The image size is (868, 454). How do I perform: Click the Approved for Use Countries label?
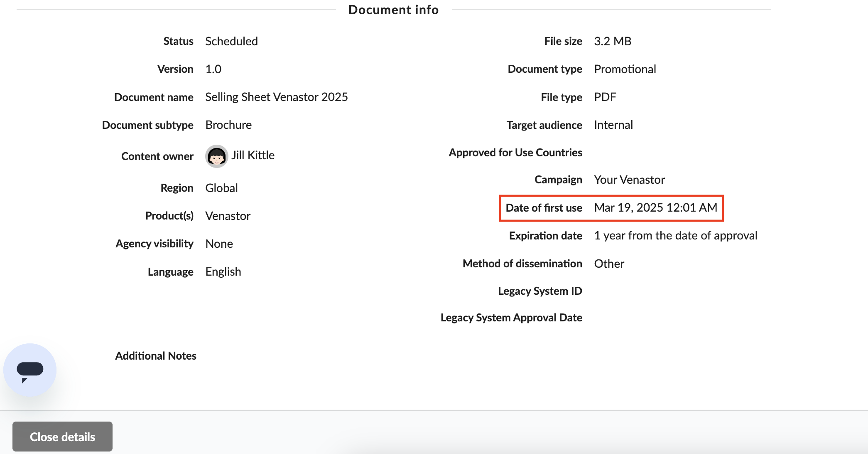515,153
